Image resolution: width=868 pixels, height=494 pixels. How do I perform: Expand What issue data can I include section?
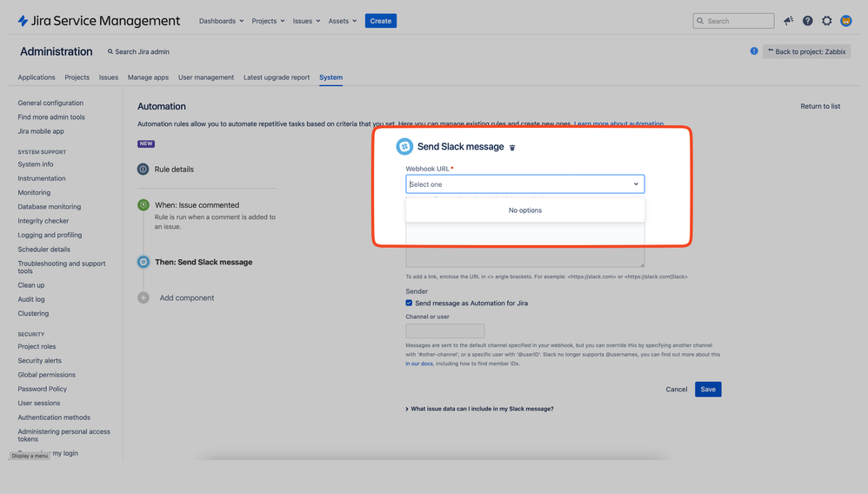[x=479, y=409]
